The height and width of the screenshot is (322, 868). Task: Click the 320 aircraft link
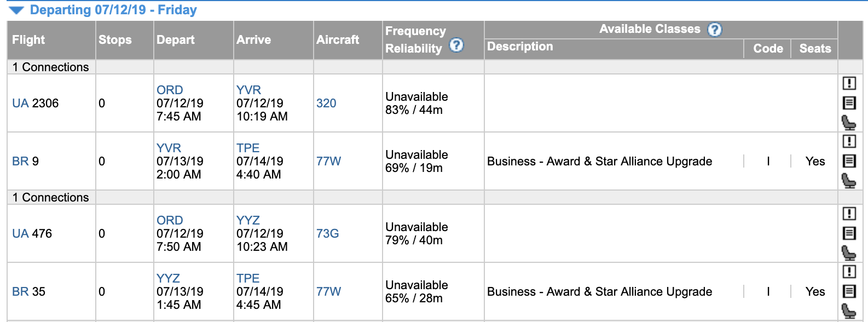pyautogui.click(x=326, y=103)
